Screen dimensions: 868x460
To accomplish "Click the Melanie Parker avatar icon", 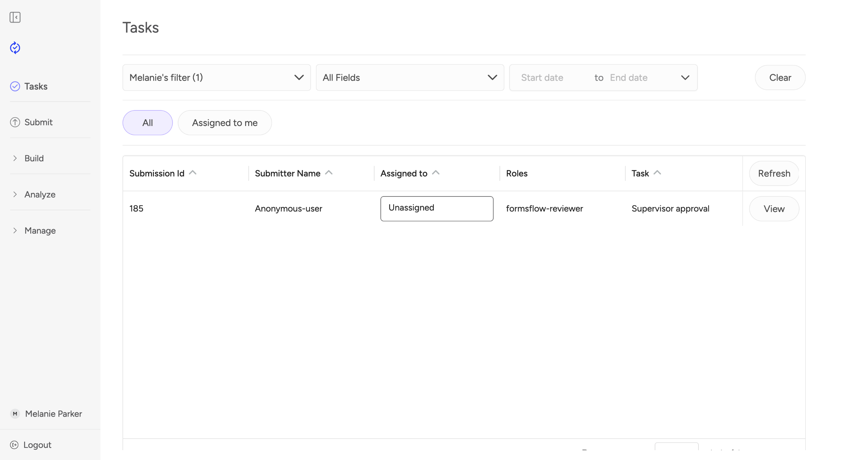I will coord(15,414).
